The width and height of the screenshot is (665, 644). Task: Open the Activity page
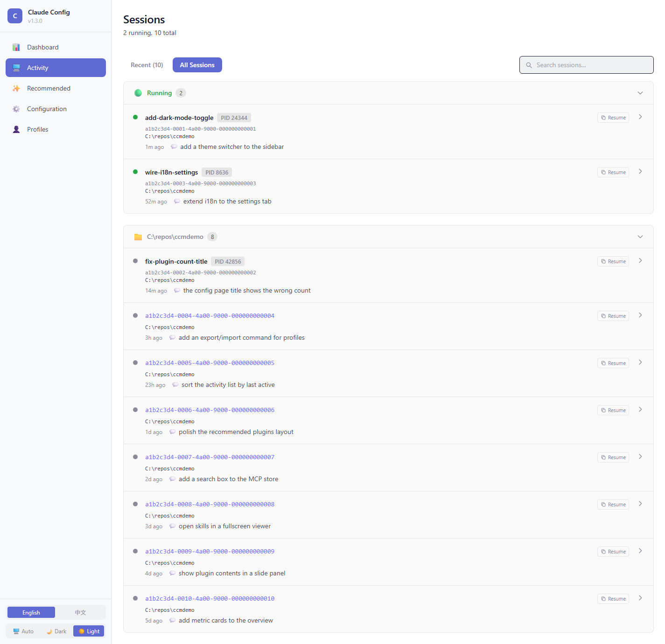(56, 68)
